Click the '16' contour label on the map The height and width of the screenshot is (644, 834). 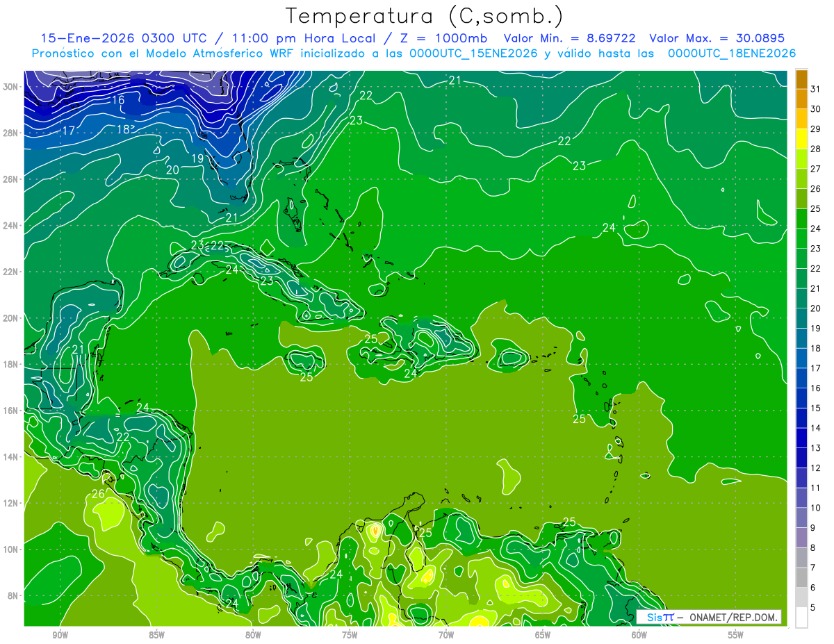[118, 100]
